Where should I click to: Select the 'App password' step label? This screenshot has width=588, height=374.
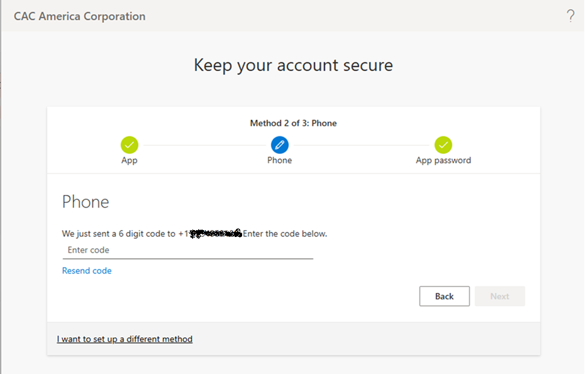[x=443, y=160]
